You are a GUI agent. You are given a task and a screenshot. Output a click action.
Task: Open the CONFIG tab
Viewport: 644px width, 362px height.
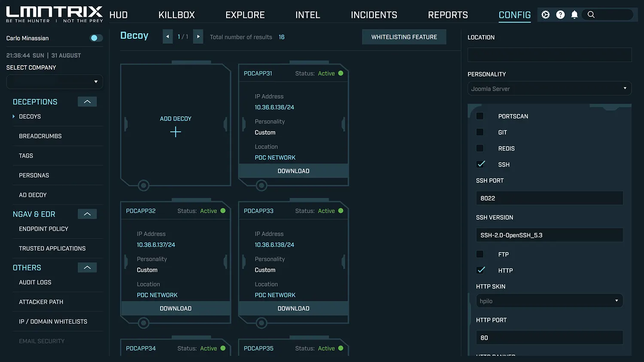tap(515, 15)
